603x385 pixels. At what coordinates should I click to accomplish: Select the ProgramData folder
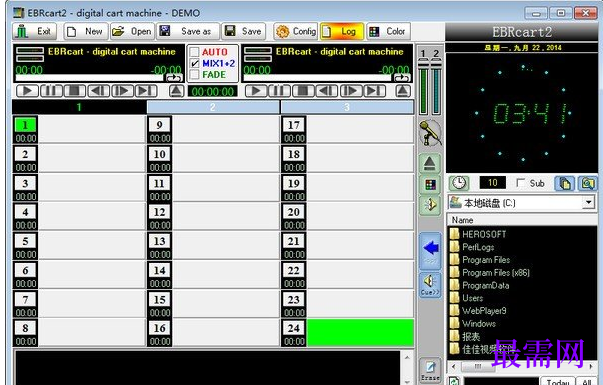(485, 285)
